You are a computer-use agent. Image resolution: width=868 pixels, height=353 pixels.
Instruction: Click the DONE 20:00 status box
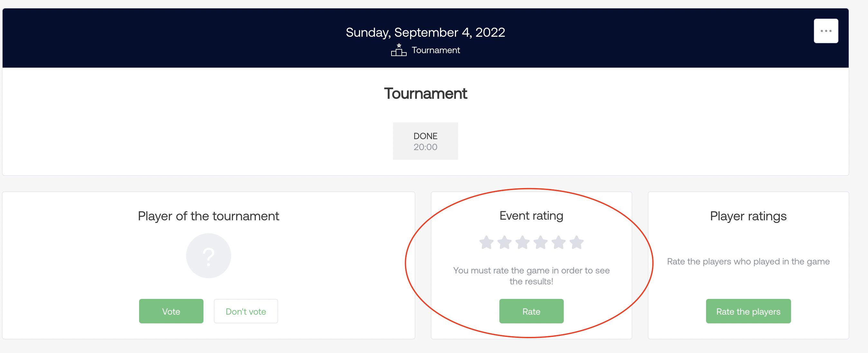coord(425,141)
